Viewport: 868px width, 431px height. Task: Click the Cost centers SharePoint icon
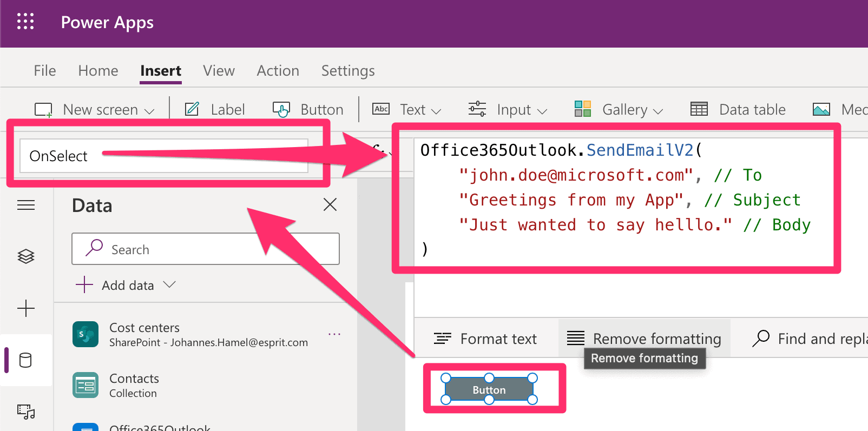pos(86,334)
